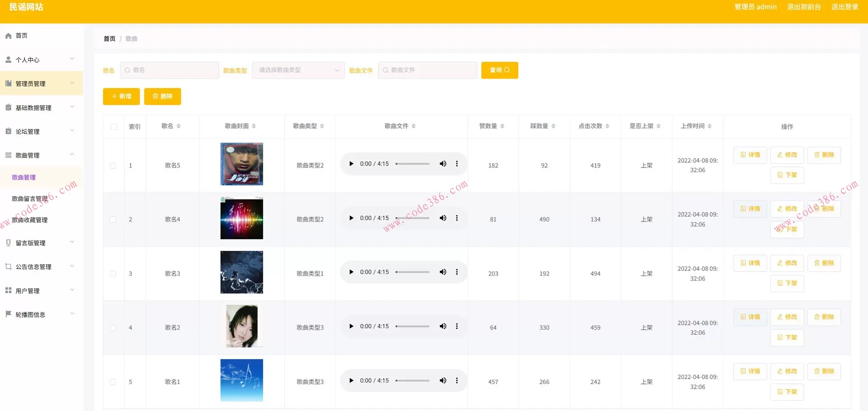Check the row checkbox for 歌名4
The height and width of the screenshot is (411, 868).
(113, 219)
